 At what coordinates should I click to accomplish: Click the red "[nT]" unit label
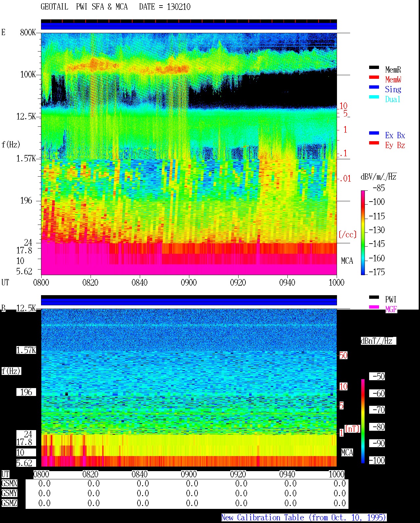point(352,428)
